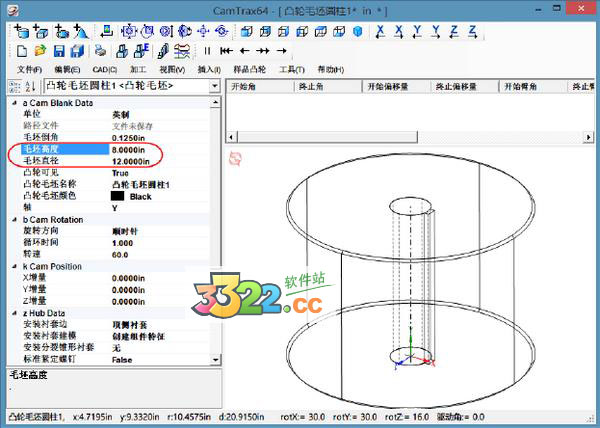
Task: Click the property grid scroll up arrow
Action: pyautogui.click(x=215, y=103)
